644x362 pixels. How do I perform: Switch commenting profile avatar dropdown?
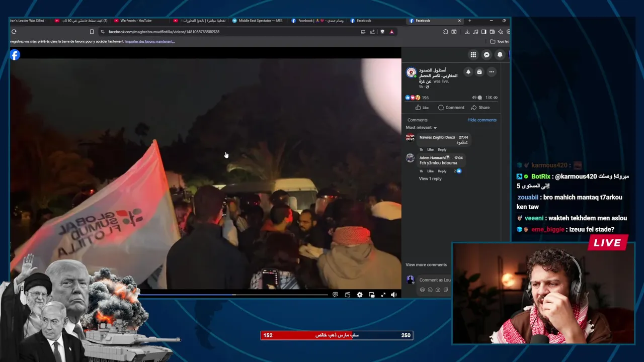[x=410, y=280]
